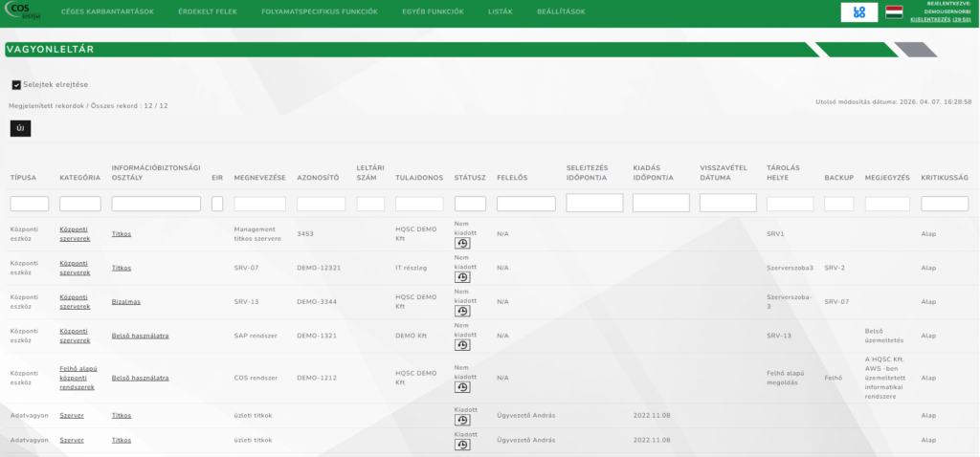The width and height of the screenshot is (980, 457).
Task: Click the blue LOGO image in header
Action: click(859, 12)
